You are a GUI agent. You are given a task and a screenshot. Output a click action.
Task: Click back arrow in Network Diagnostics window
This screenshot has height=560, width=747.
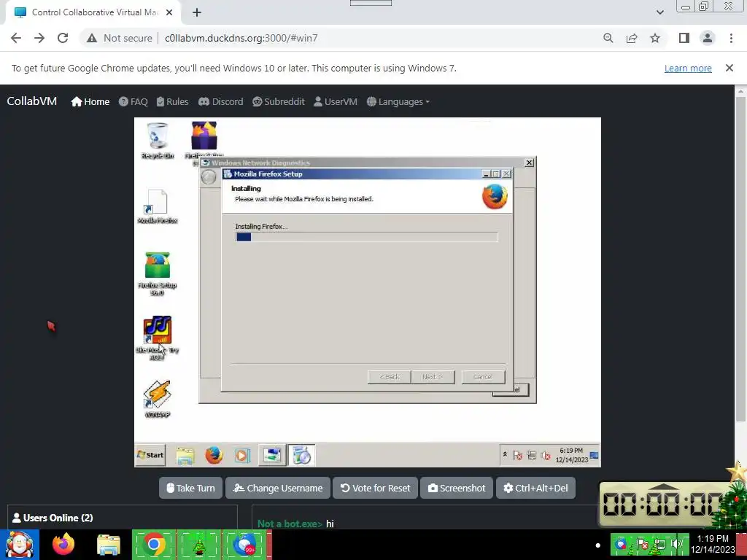pos(209,177)
